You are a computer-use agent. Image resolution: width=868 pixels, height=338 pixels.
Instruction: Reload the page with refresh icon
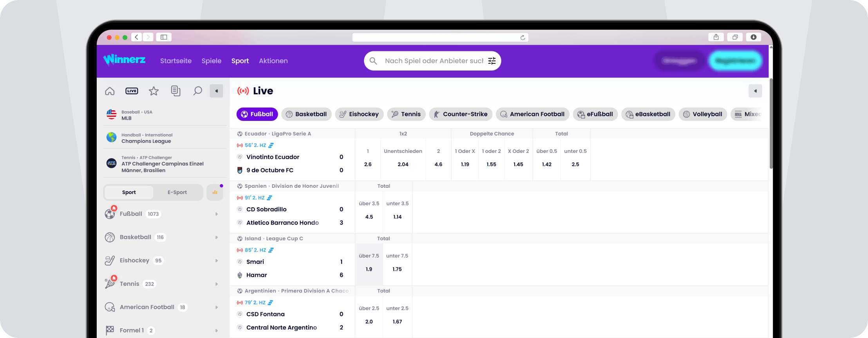tap(523, 38)
